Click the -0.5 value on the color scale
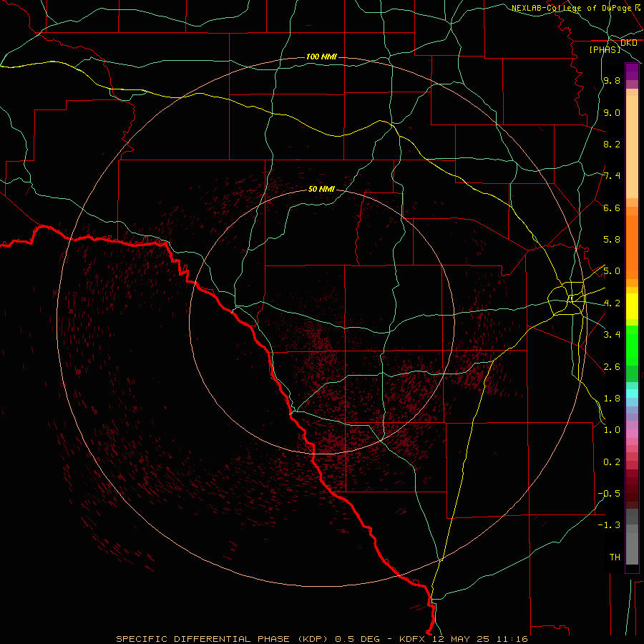This screenshot has width=644, height=644. point(609,494)
